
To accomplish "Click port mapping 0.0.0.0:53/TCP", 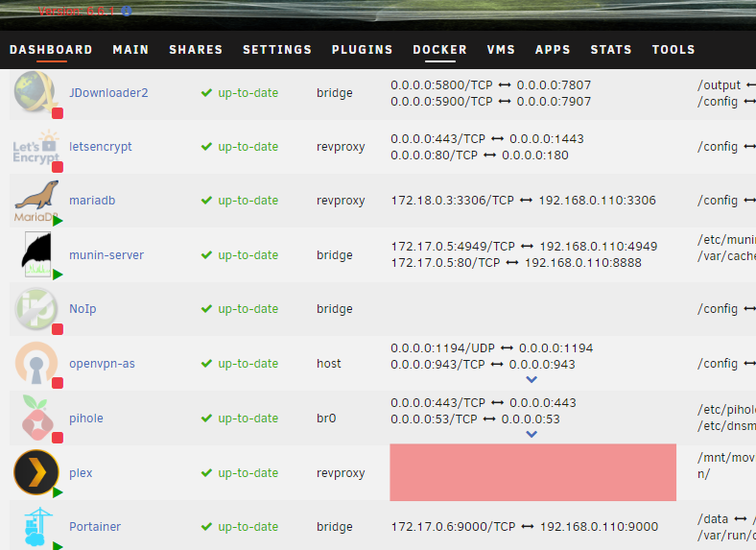I will [475, 419].
